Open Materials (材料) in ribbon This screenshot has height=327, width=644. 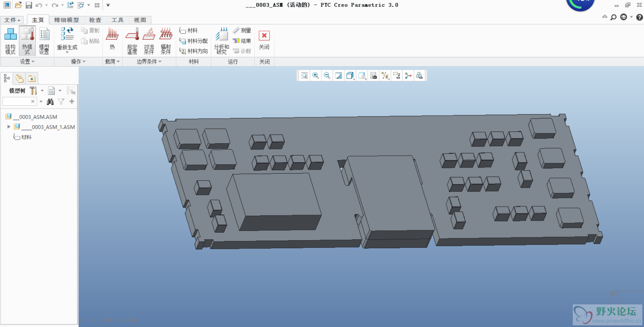click(x=188, y=31)
